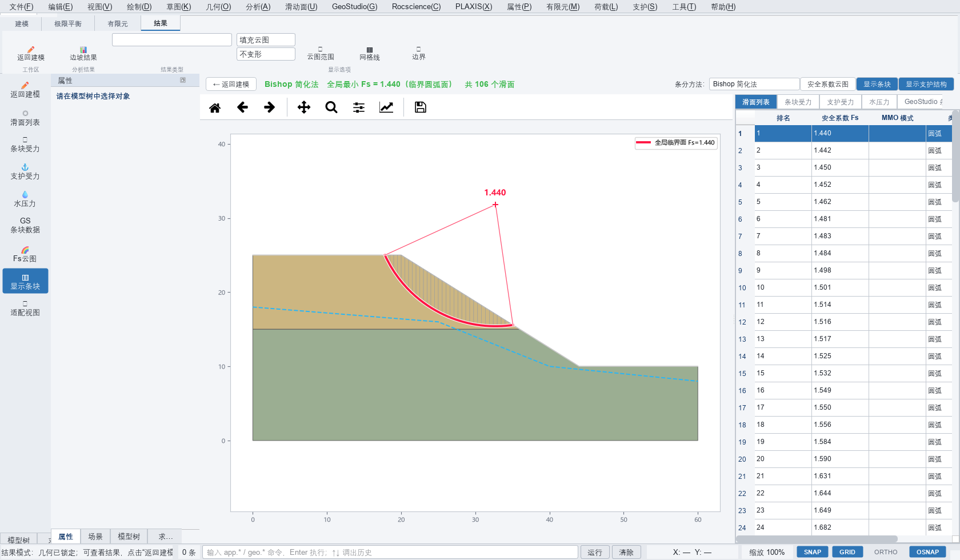Open 滑面列表 in left sidebar

click(25, 118)
